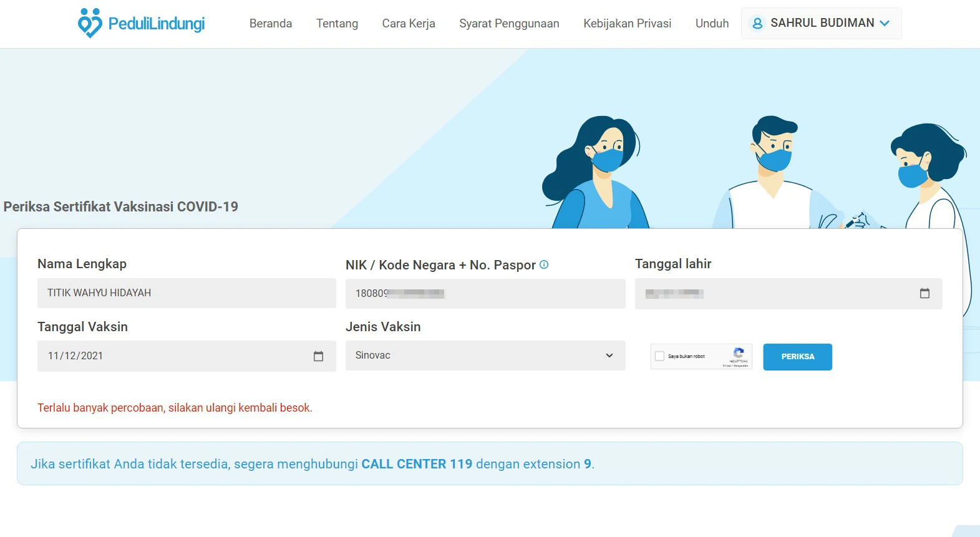
Task: Go to the Beranda menu
Action: coord(271,23)
